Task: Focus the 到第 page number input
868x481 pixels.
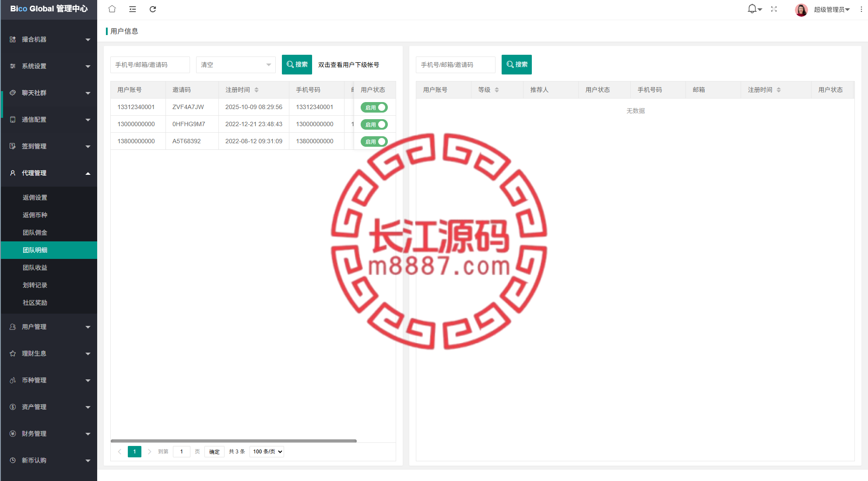Action: pyautogui.click(x=182, y=452)
